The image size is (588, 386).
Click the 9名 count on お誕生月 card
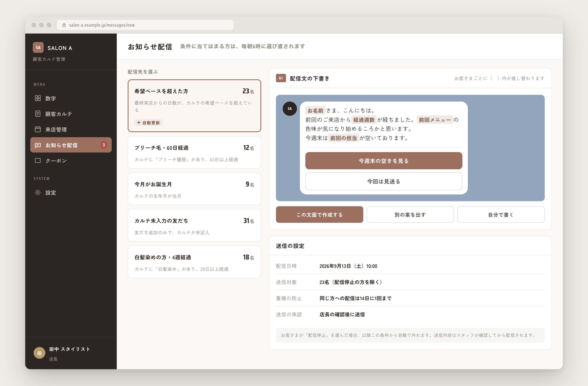(x=250, y=184)
